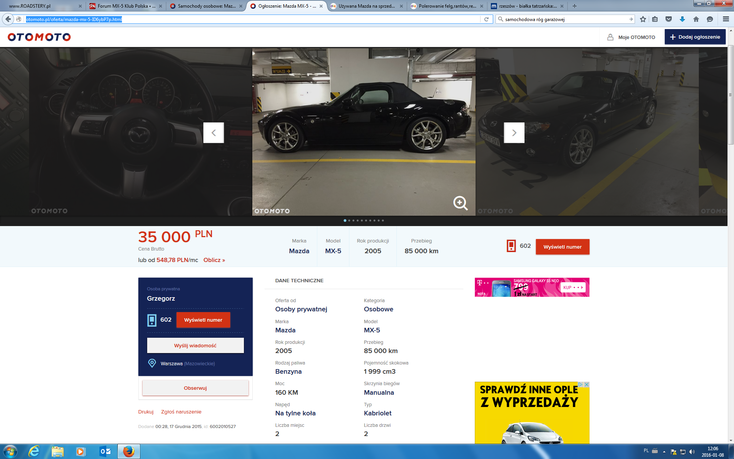This screenshot has width=734, height=459.
Task: Close the Ogłoszenie: Mazda MX-5 tab
Action: click(321, 6)
